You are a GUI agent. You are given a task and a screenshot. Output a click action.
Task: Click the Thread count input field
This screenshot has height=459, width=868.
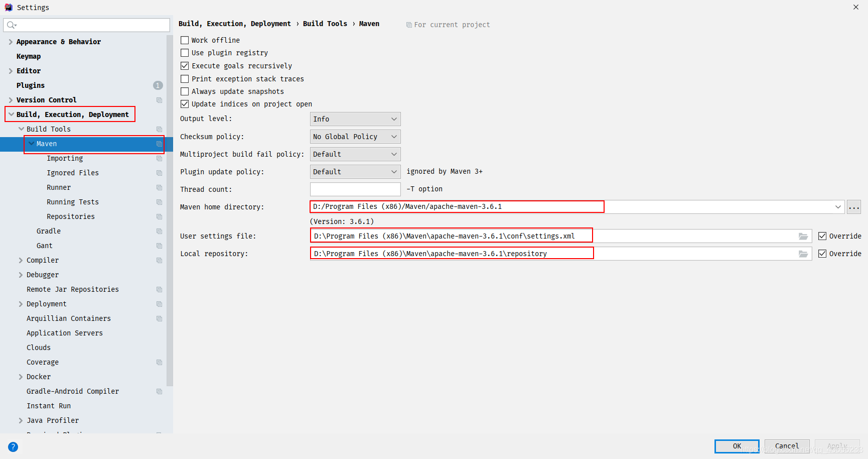(x=355, y=189)
